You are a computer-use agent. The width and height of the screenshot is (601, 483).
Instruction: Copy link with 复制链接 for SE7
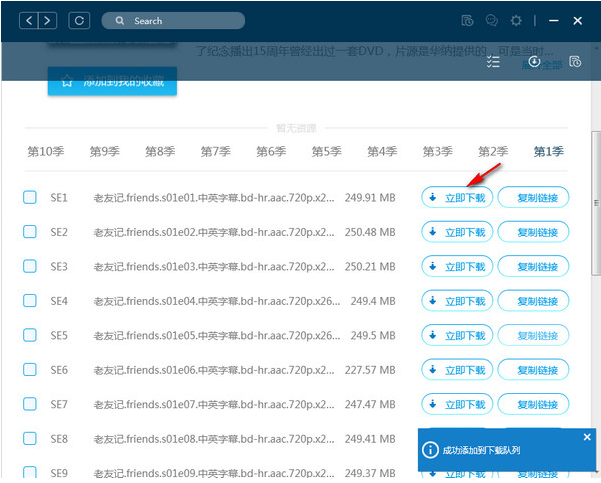[533, 404]
